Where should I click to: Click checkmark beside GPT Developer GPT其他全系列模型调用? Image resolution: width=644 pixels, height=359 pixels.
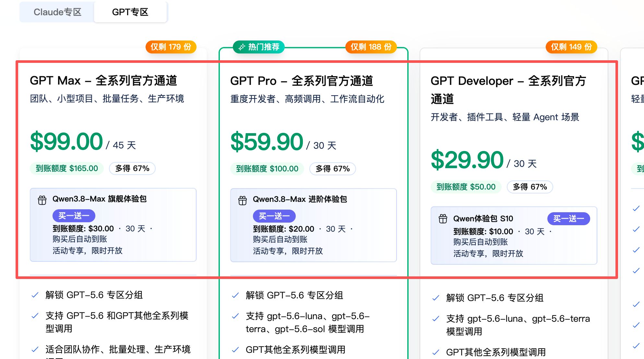point(436,352)
